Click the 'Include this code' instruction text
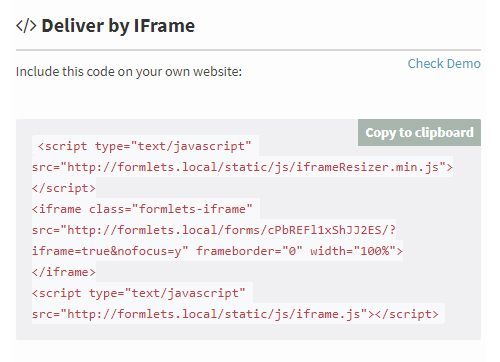Viewport: 500px width, 362px height. click(129, 71)
